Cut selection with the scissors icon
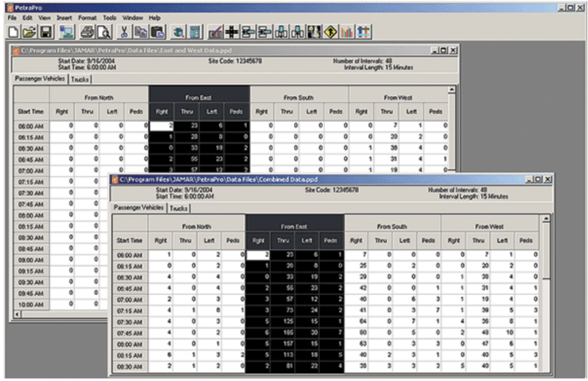Viewport: 588px width, 381px height. point(124,32)
